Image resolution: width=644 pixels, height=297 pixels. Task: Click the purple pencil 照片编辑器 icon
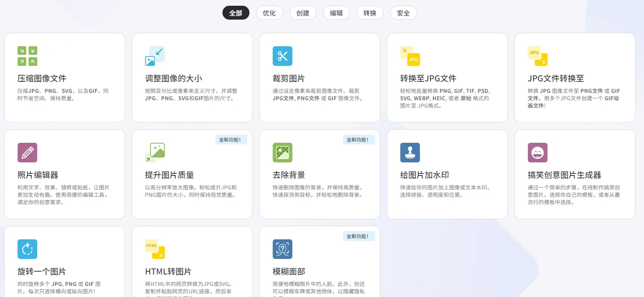(x=27, y=153)
